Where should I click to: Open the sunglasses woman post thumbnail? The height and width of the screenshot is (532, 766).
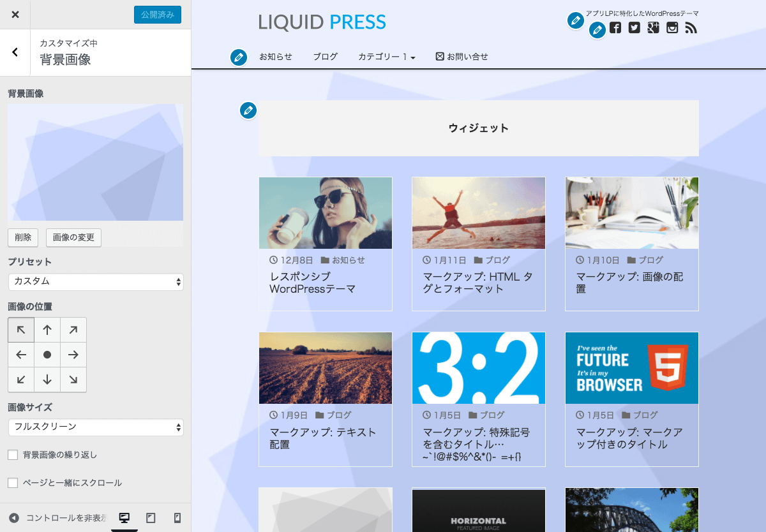pyautogui.click(x=326, y=213)
